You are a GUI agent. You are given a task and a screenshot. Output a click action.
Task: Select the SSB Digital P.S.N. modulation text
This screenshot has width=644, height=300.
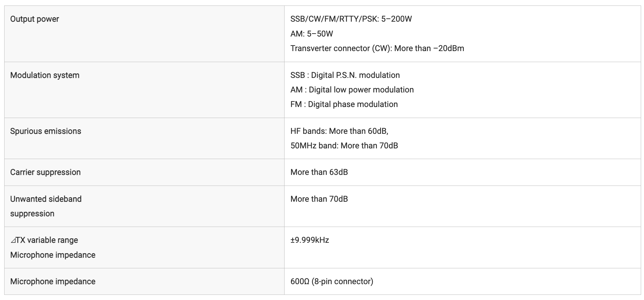point(345,75)
